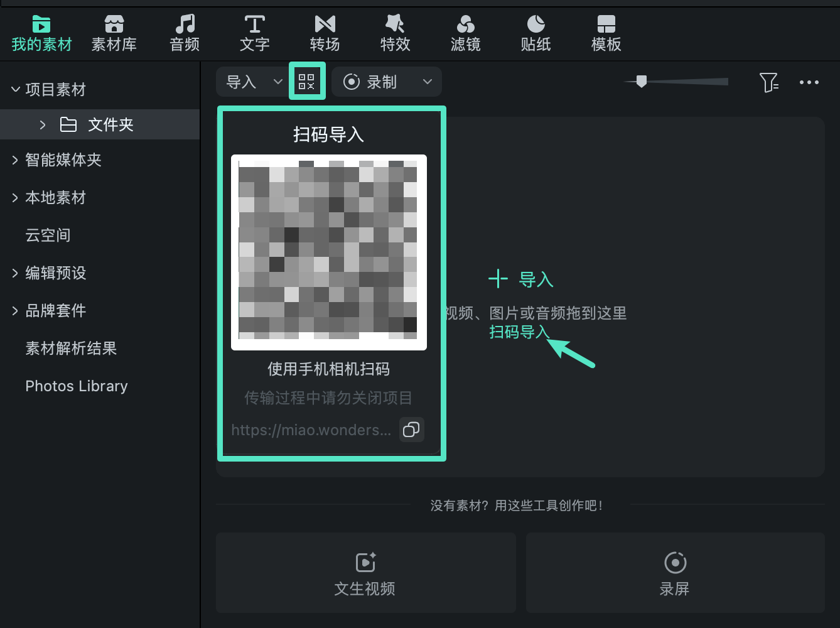840x628 pixels.
Task: Open the filter and sort icon
Action: [x=769, y=82]
